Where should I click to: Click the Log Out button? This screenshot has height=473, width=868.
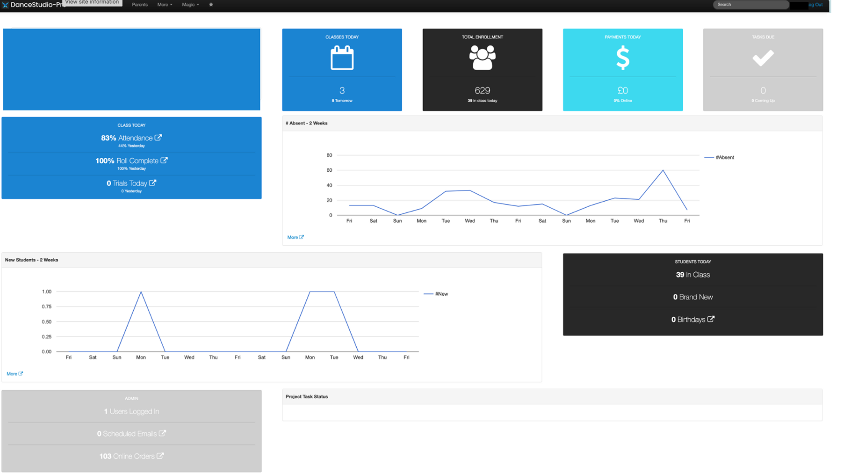pyautogui.click(x=816, y=5)
